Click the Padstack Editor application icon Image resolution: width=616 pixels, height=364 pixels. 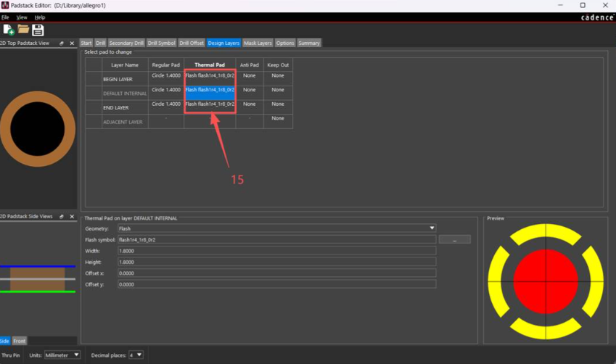tap(5, 5)
